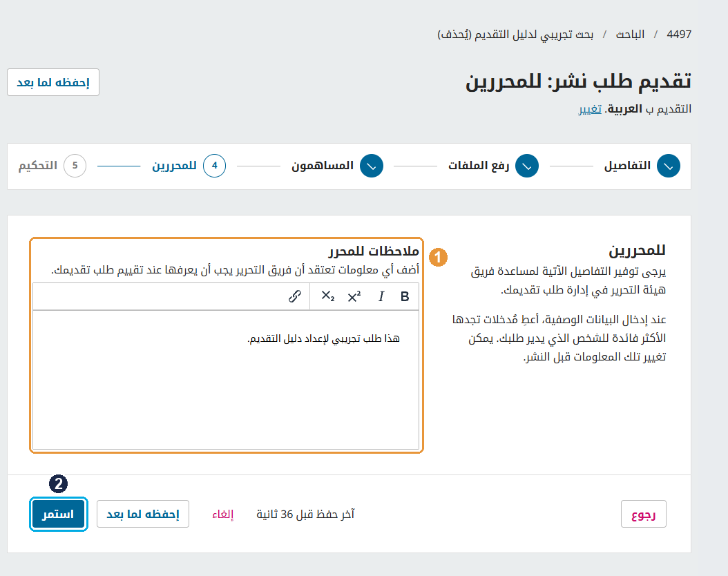728x576 pixels.
Task: Click the التفاصيل step checkmark circle
Action: click(669, 166)
